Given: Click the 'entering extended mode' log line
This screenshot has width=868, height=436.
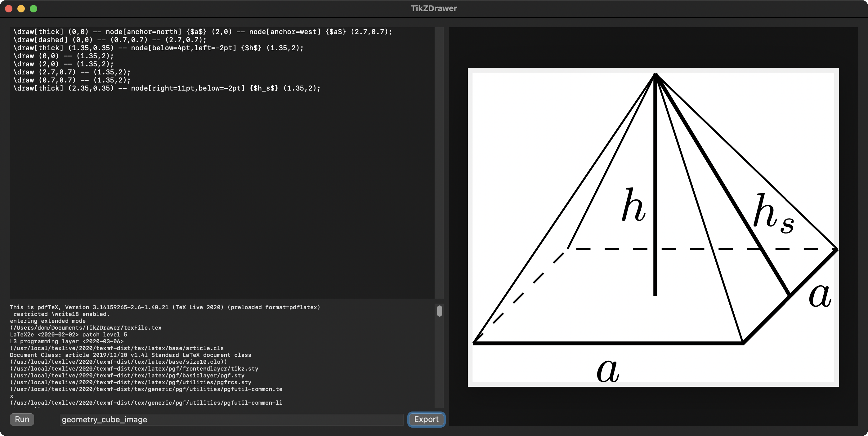Looking at the screenshot, I should tap(47, 321).
